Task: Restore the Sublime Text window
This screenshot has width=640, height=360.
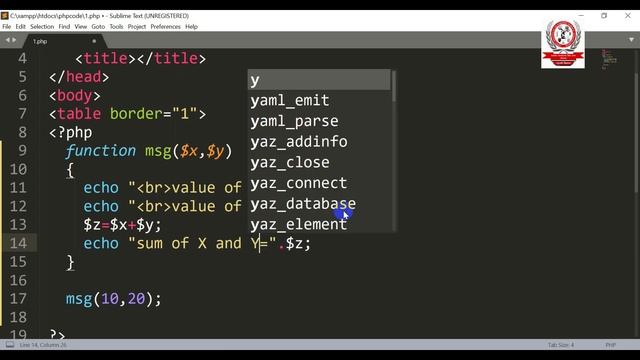Action: pos(604,16)
